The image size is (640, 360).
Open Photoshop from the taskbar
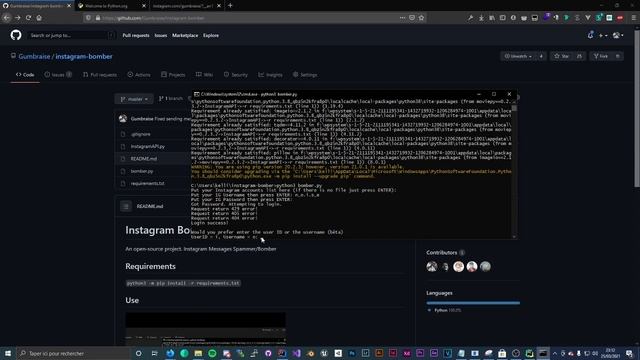[351, 353]
